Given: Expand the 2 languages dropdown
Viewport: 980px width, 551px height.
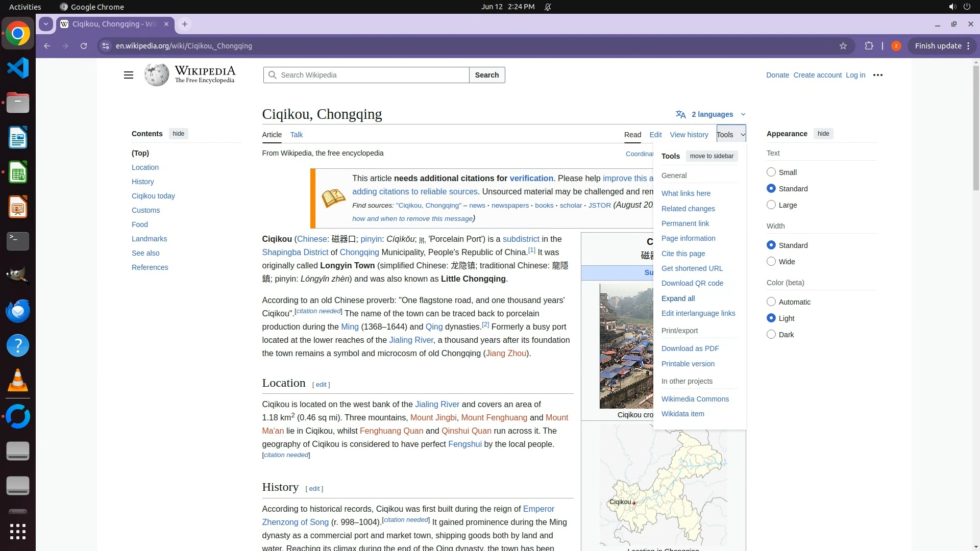Looking at the screenshot, I should point(711,114).
